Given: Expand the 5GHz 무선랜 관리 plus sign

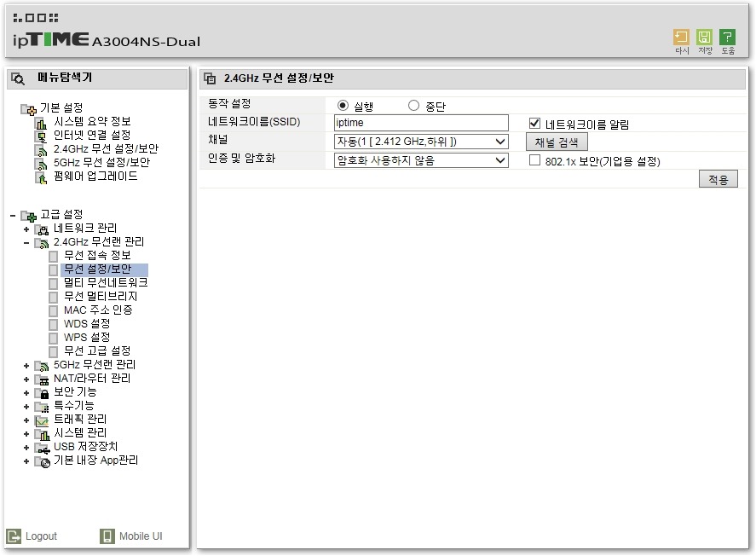Looking at the screenshot, I should click(26, 366).
